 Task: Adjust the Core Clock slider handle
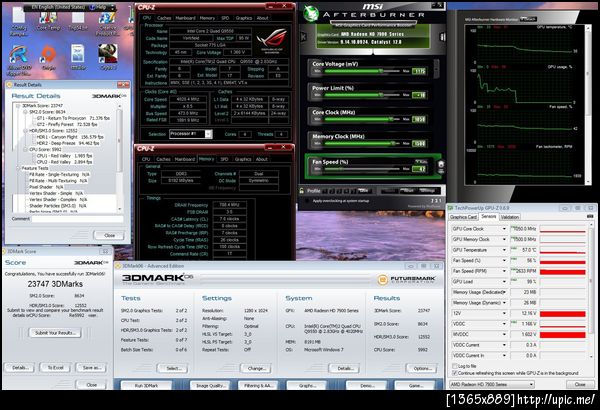click(391, 119)
